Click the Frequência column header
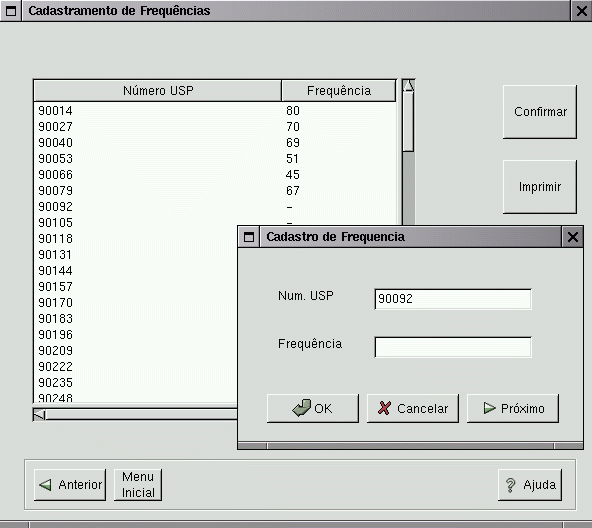Image resolution: width=592 pixels, height=528 pixels. (339, 91)
